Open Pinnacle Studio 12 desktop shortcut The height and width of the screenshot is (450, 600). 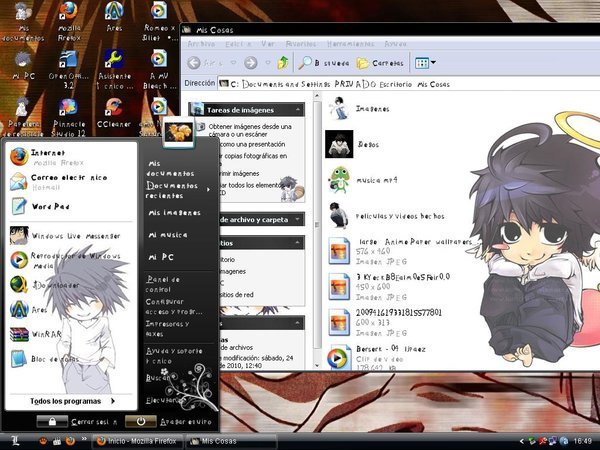click(x=69, y=118)
